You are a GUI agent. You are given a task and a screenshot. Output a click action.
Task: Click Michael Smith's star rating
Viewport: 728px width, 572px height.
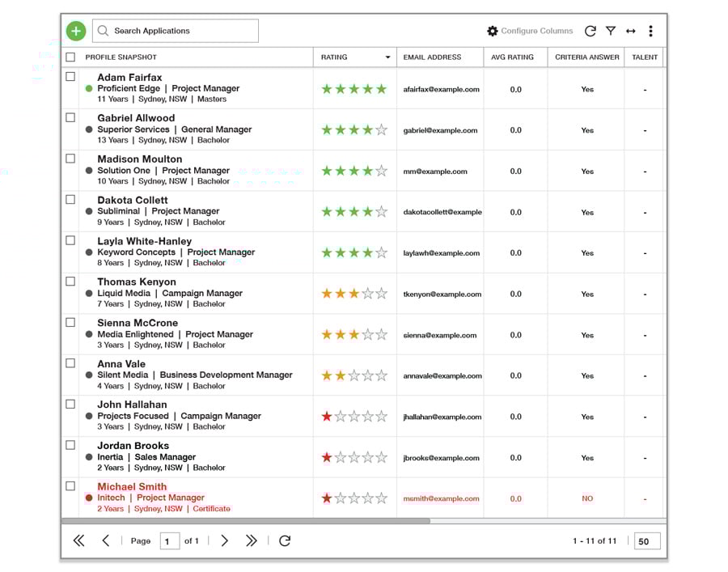pos(354,498)
